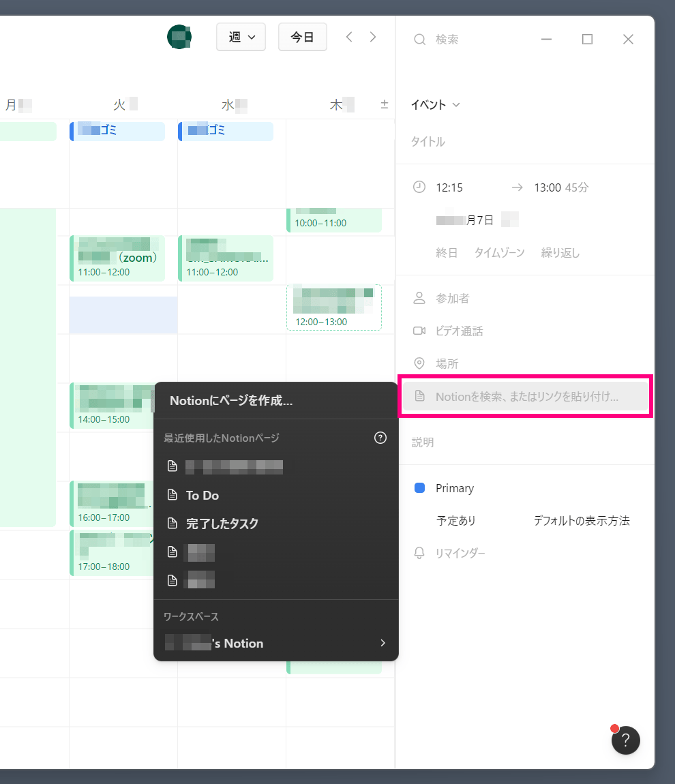
Task: Click the リマインダー bell icon
Action: (x=420, y=553)
